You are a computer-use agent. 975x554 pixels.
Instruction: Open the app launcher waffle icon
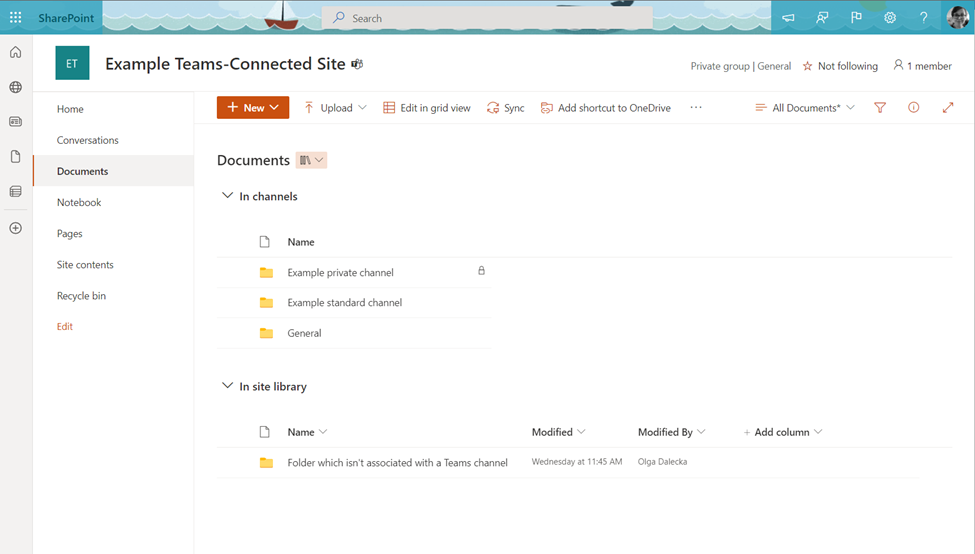tap(15, 18)
